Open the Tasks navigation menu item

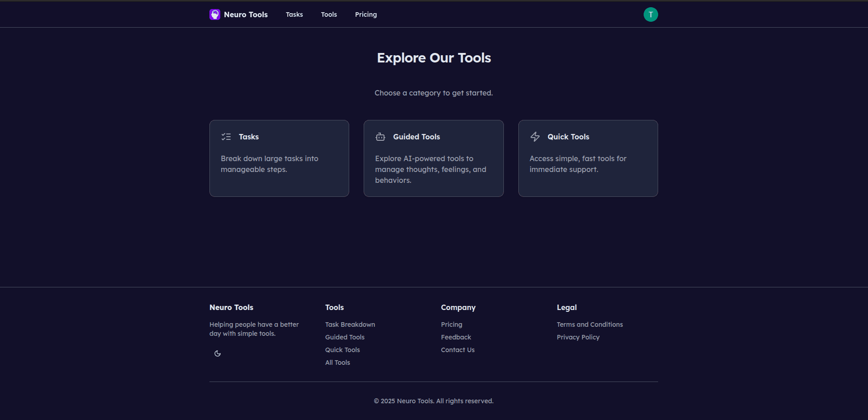pos(294,14)
